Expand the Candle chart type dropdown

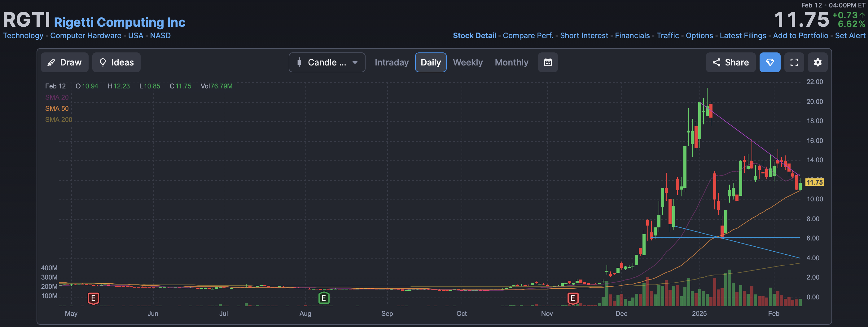[327, 62]
